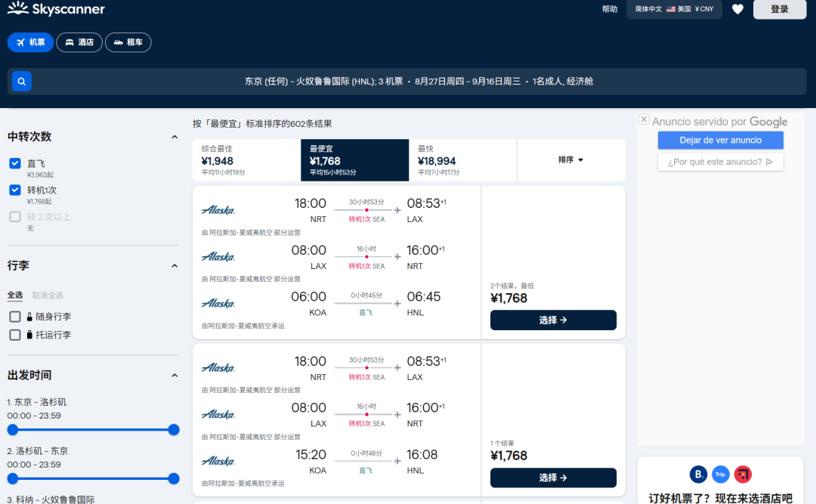Click the right handle of 东京-洛杉矶 time slider
Viewport: 816px width, 504px height.
(x=174, y=430)
